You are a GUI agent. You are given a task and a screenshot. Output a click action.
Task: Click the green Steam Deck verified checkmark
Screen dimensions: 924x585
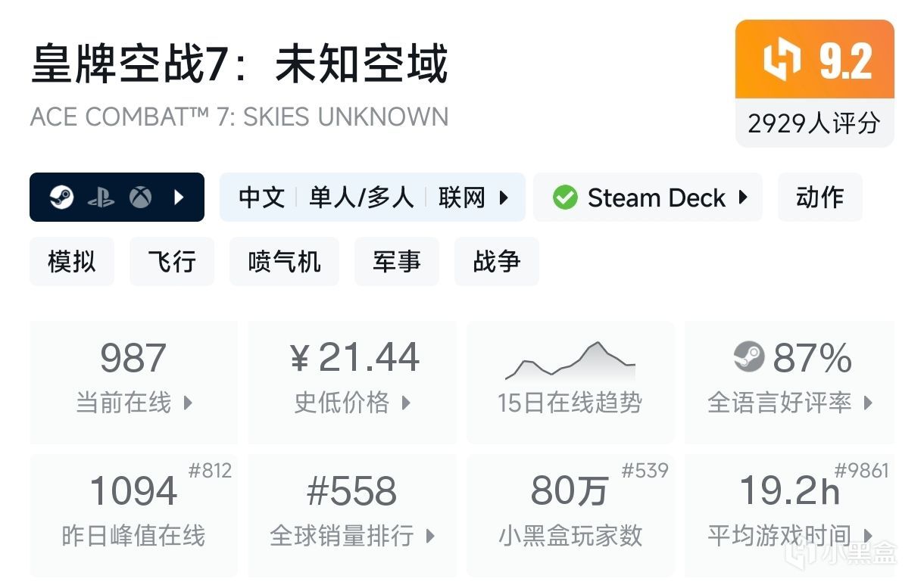pyautogui.click(x=565, y=198)
